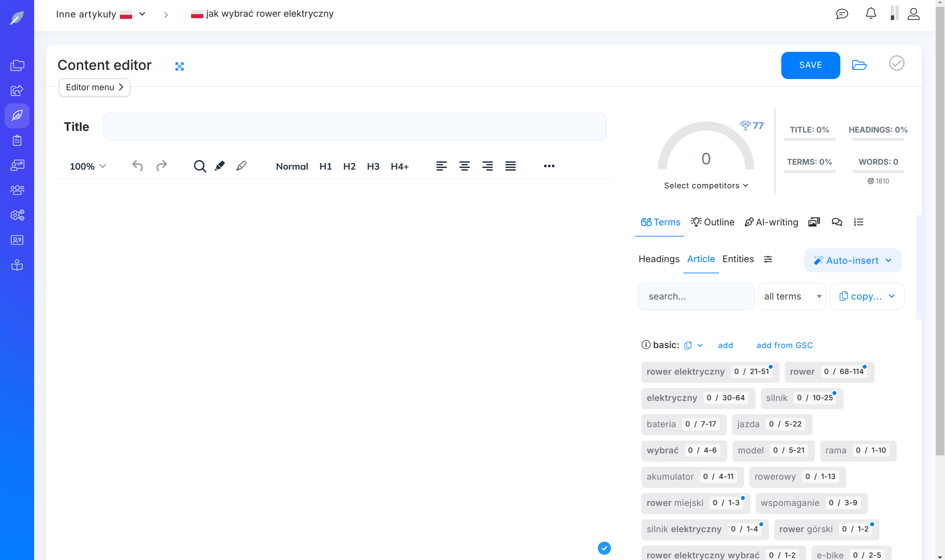Click into the Title input field
Viewport: 945px width, 560px height.
coord(355,127)
